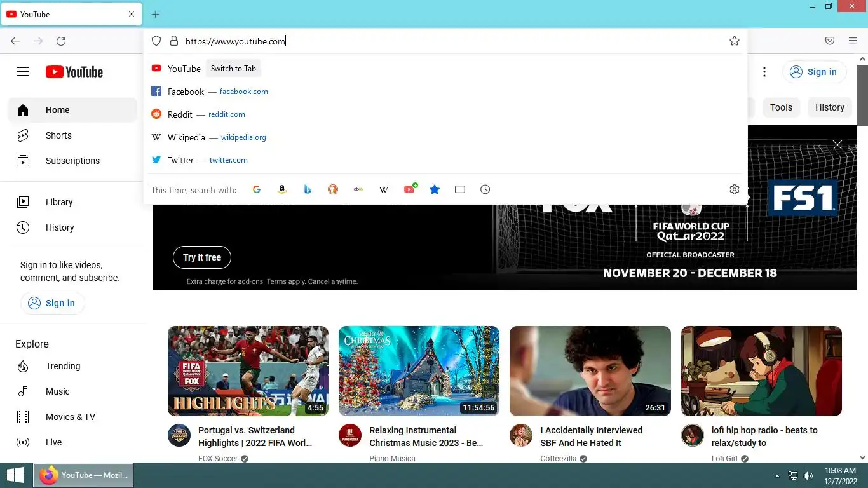
Task: Open the Windows Start button
Action: (15, 475)
